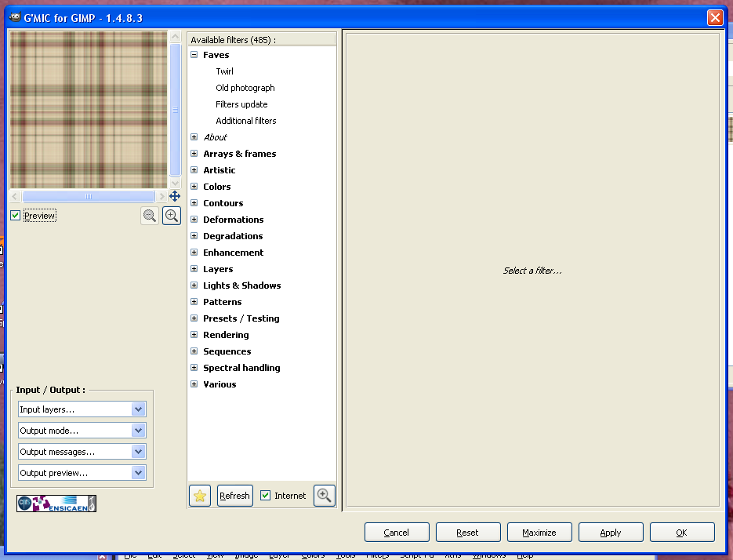Toggle the Internet checkbox
Image resolution: width=733 pixels, height=560 pixels.
coord(265,496)
